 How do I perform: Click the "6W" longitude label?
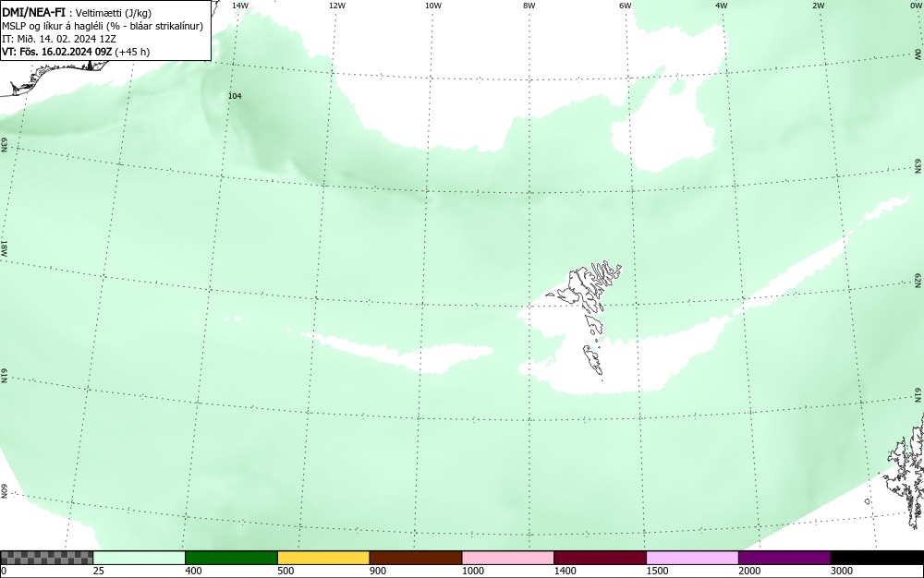pos(626,6)
